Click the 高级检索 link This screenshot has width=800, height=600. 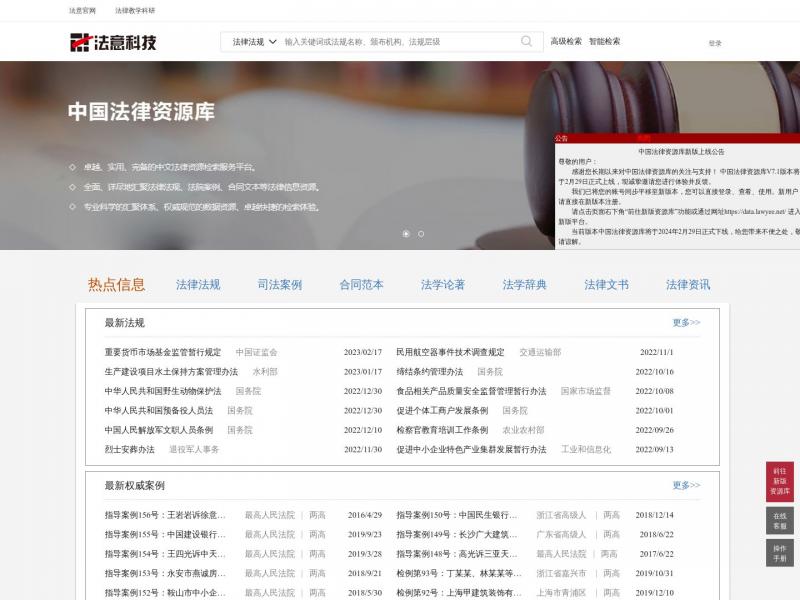click(566, 42)
